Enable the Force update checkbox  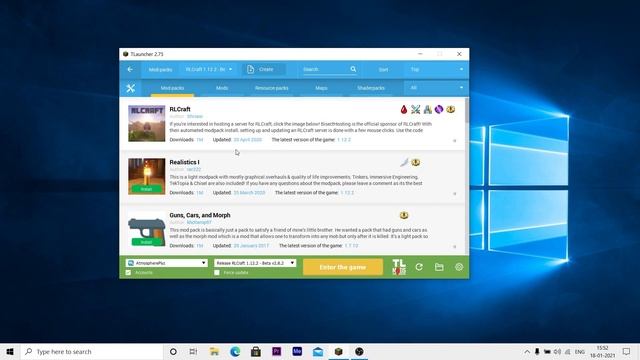[217, 272]
